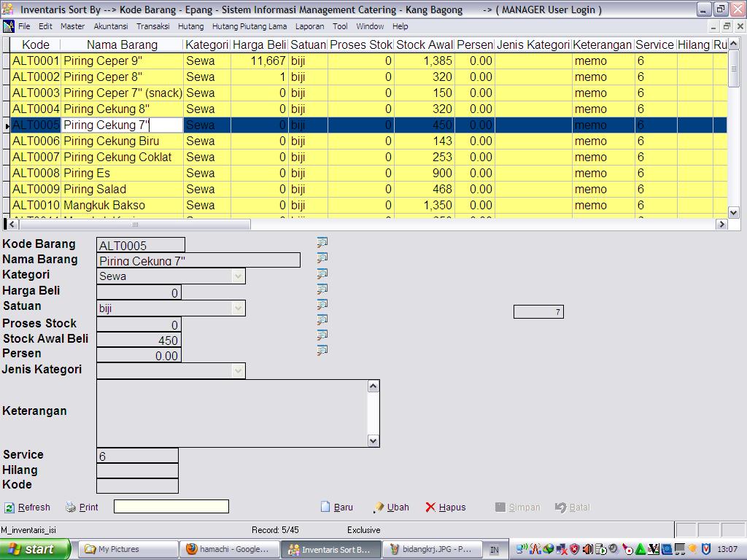Sort by the Stock Awal column header
The image size is (747, 560).
coord(424,44)
